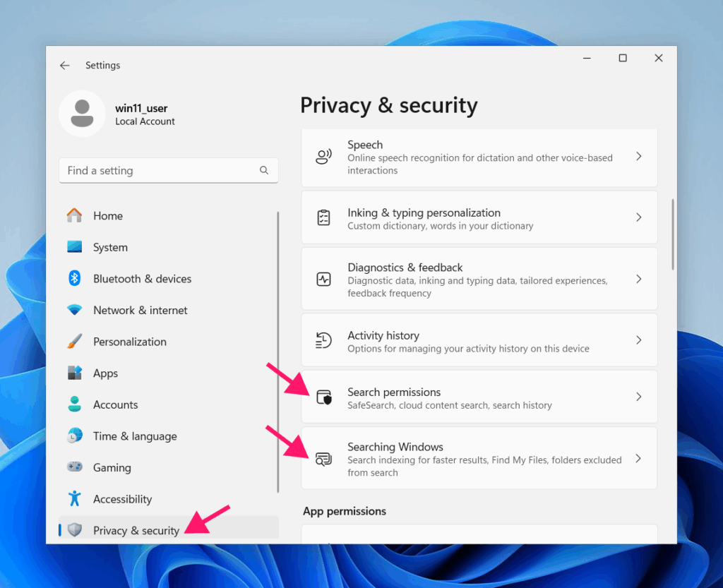This screenshot has width=723, height=588.
Task: Click the System monitor icon in sidebar
Action: point(74,247)
